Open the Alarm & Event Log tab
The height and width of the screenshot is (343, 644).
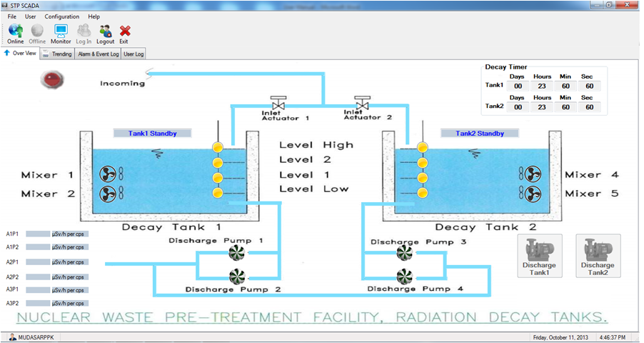[98, 54]
